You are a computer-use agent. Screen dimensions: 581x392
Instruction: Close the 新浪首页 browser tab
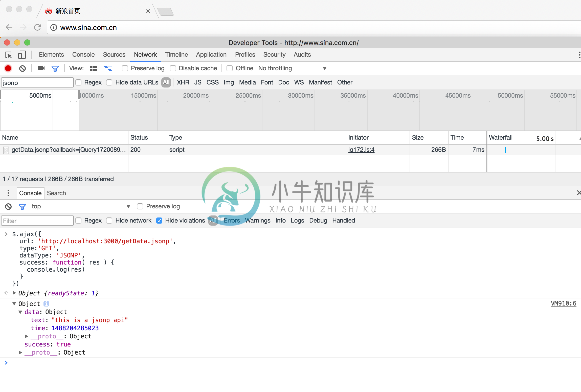[148, 11]
